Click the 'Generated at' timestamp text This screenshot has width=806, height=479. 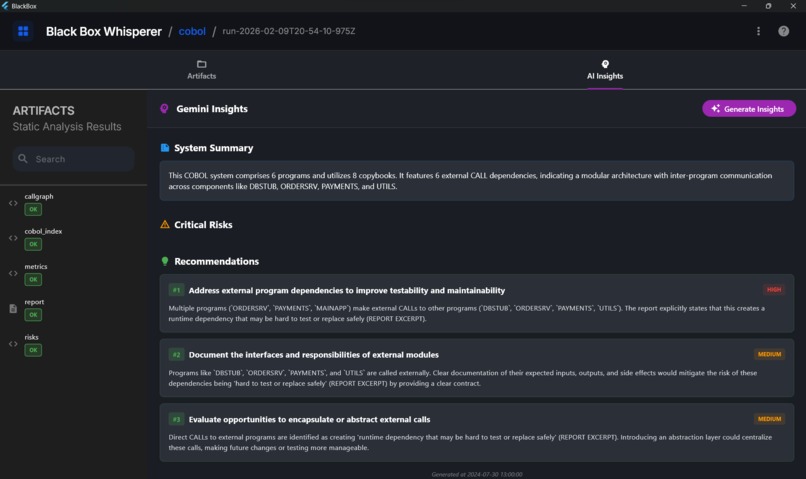click(477, 474)
